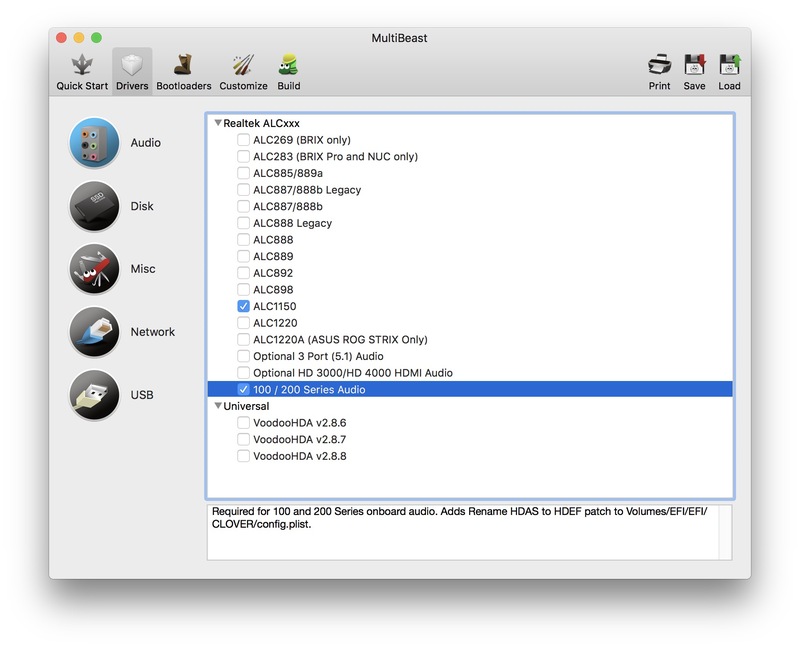Check ALC1220A (ASUS ROG STRIX Only)
This screenshot has width=800, height=649.
click(243, 339)
